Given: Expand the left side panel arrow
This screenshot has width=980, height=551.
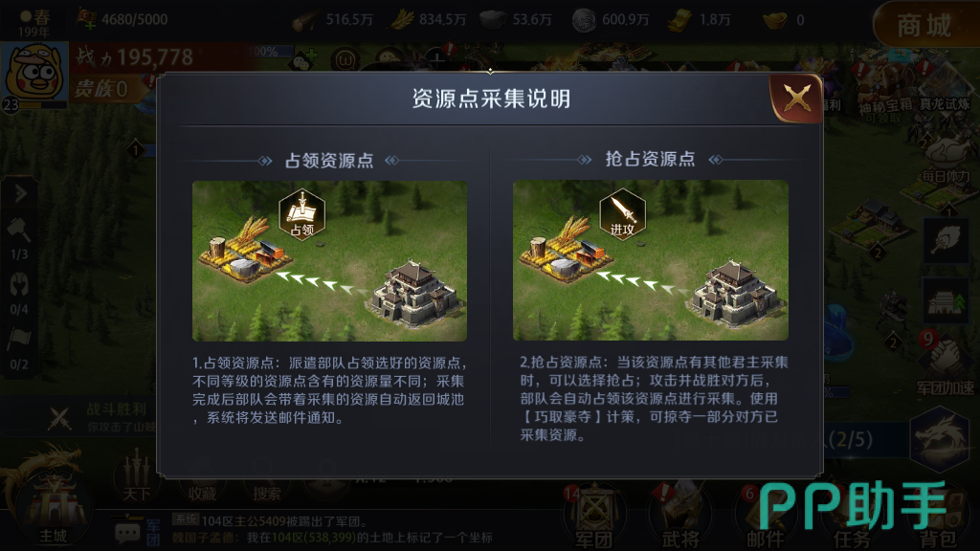Looking at the screenshot, I should coord(19,194).
